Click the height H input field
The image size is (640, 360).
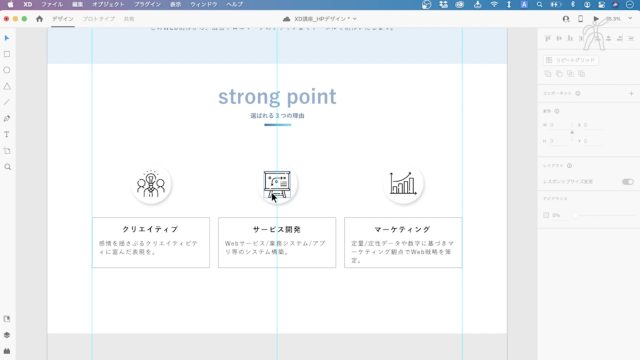click(558, 141)
